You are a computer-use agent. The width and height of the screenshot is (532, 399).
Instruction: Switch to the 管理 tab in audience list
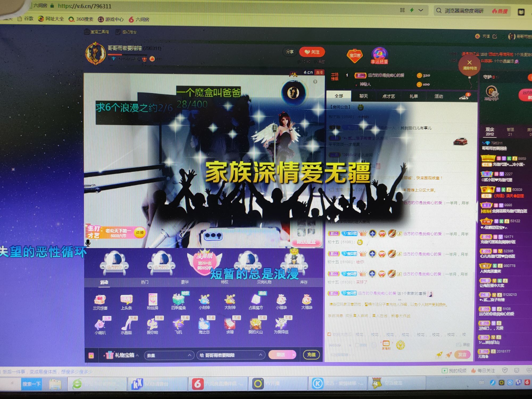[510, 132]
